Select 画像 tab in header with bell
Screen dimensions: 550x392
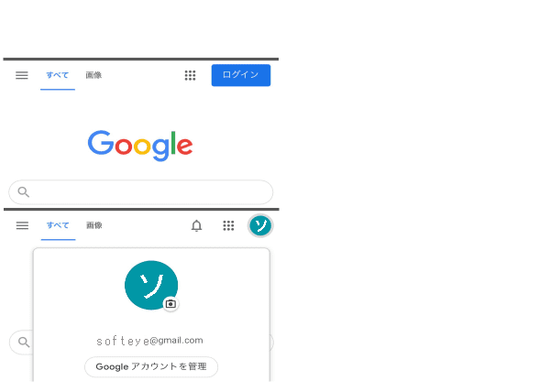click(94, 225)
